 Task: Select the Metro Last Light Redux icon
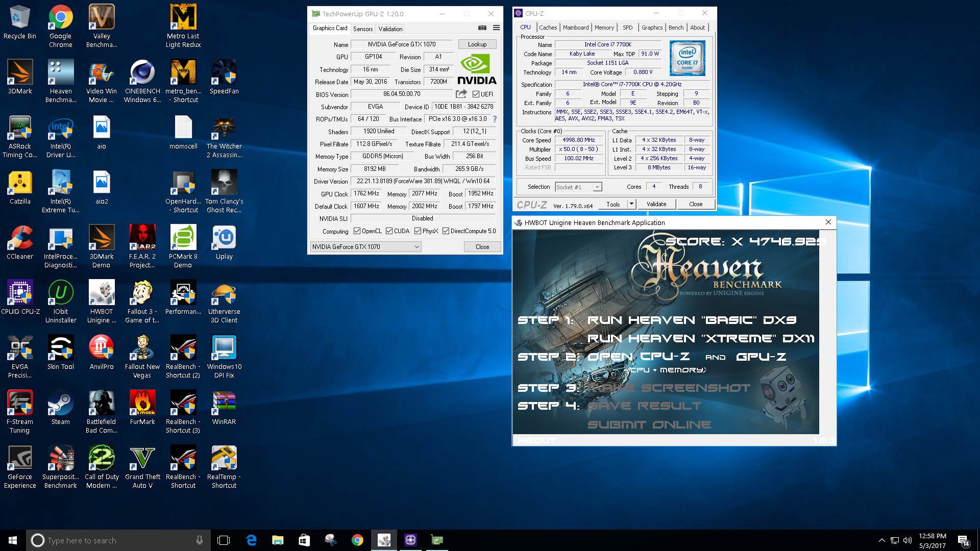coord(183,27)
